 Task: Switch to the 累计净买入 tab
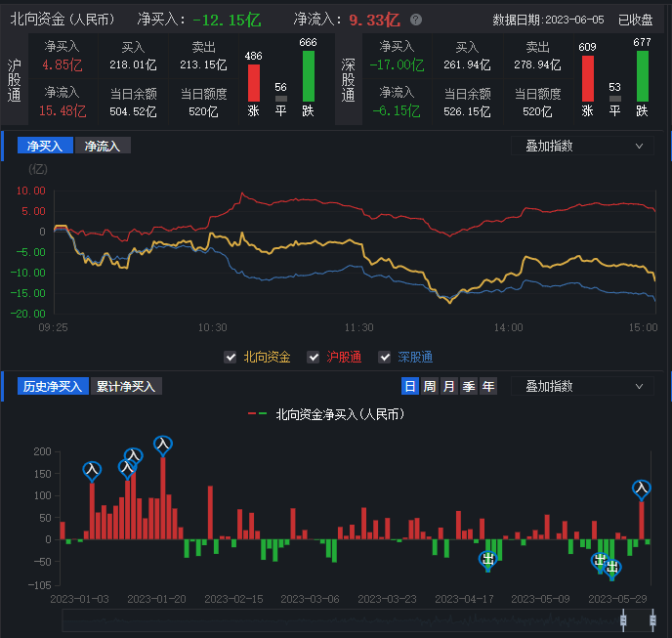point(125,386)
